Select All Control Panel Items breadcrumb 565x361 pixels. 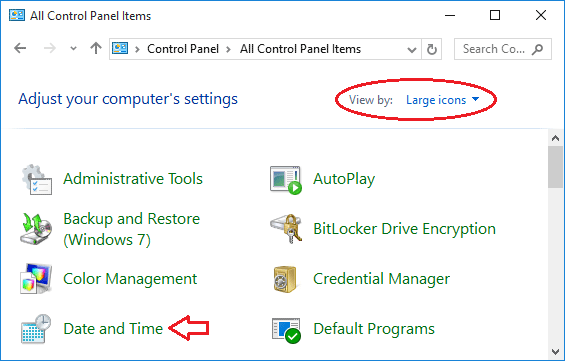click(x=300, y=49)
